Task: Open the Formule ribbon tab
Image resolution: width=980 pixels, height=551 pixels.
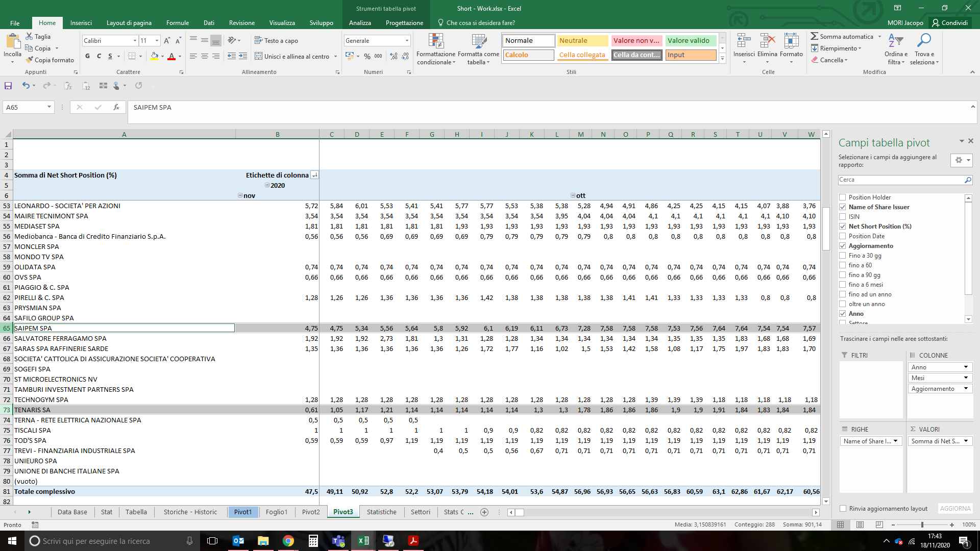Action: tap(178, 23)
